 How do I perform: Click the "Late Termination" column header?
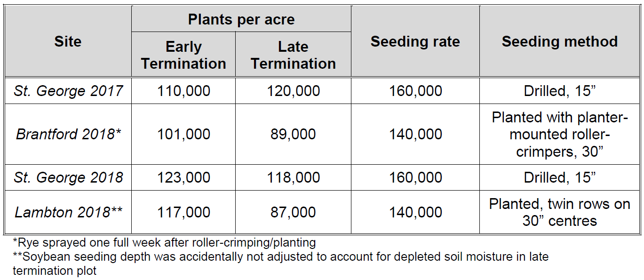[293, 55]
